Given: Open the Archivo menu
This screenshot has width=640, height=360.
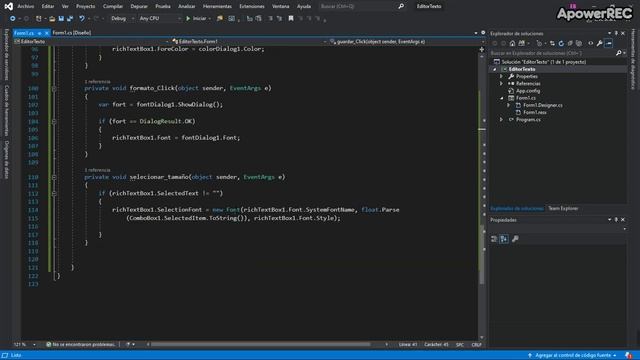Looking at the screenshot, I should pos(26,7).
